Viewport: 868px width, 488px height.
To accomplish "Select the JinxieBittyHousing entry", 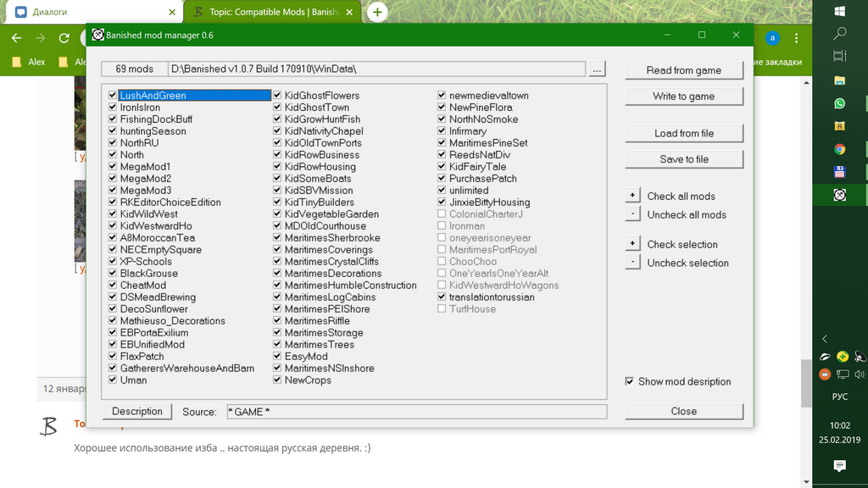I will 489,202.
